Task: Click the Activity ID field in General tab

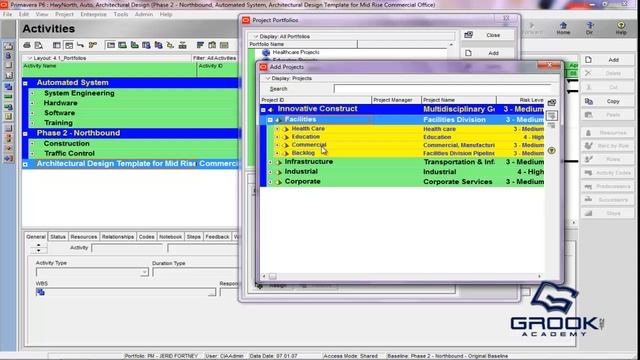Action: click(x=127, y=248)
